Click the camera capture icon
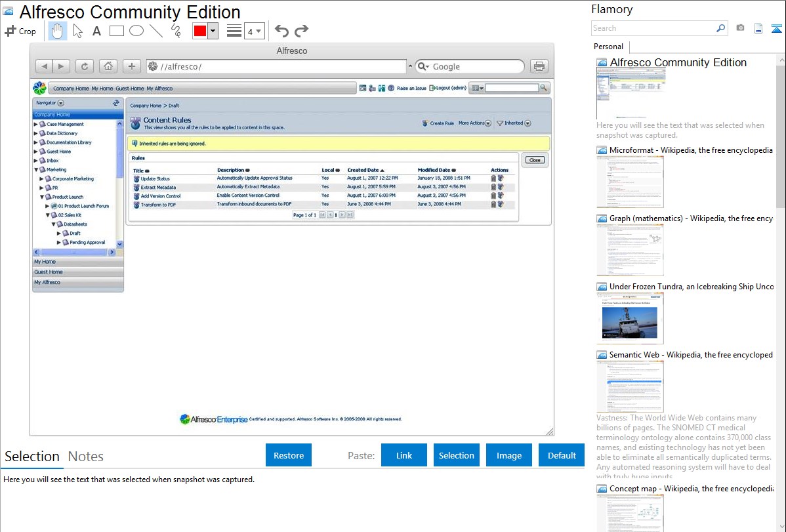The height and width of the screenshot is (532, 786). (740, 28)
